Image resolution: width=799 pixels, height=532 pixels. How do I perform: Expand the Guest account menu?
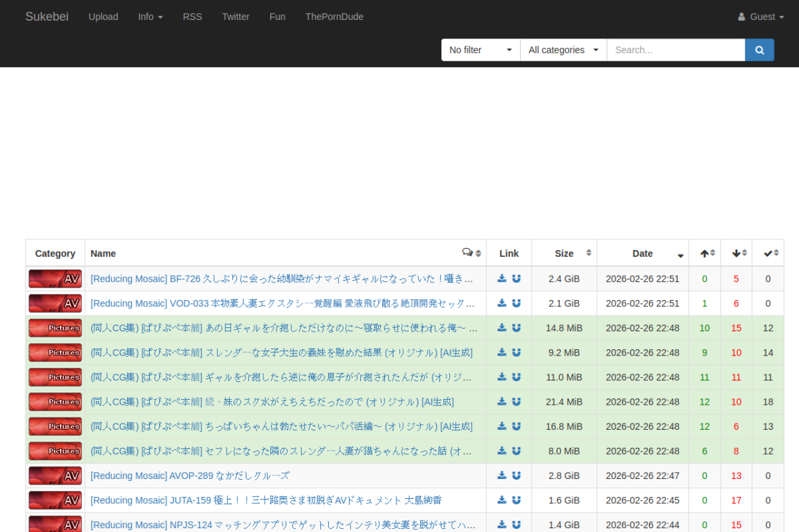point(760,17)
